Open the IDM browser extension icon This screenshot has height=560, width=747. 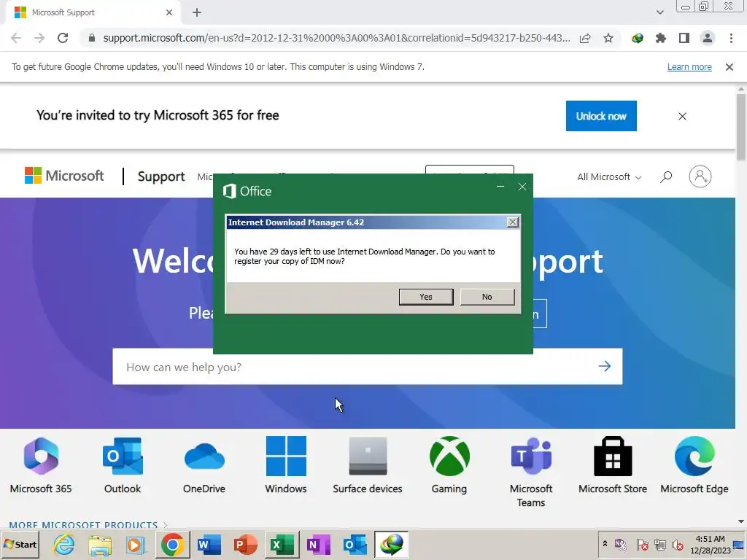pyautogui.click(x=638, y=38)
